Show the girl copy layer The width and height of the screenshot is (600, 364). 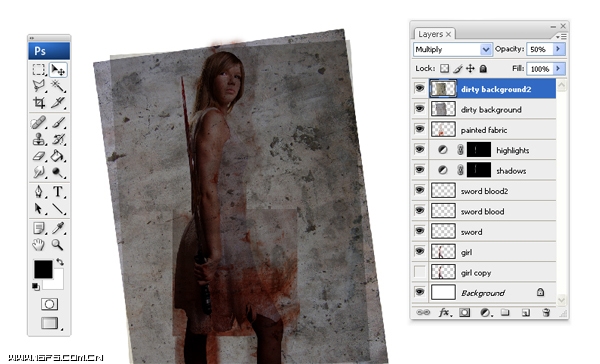[420, 272]
